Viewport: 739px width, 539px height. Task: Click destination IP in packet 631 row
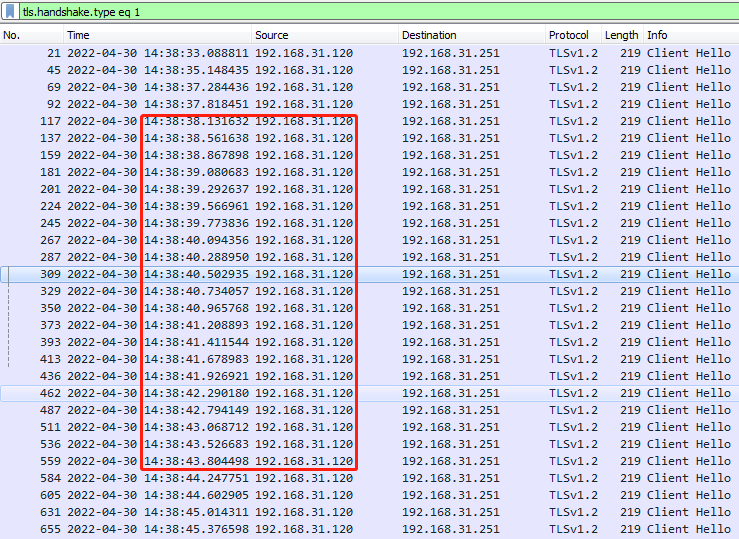(x=451, y=512)
